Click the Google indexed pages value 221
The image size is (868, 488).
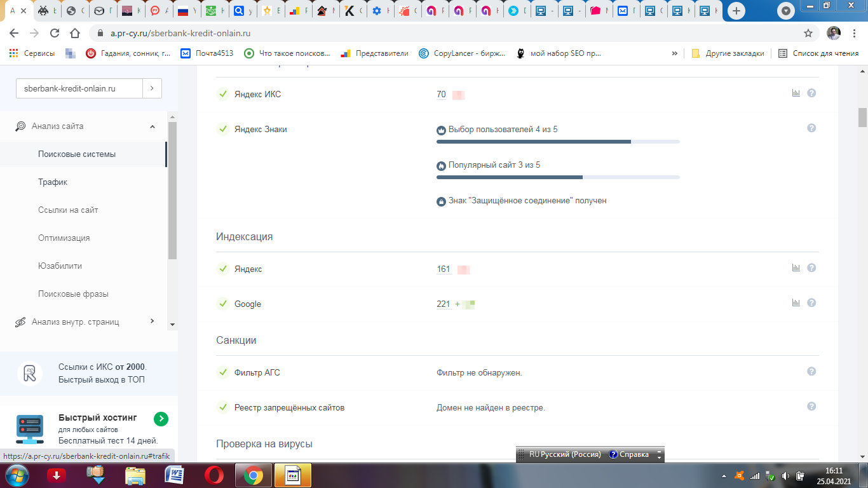(x=444, y=304)
